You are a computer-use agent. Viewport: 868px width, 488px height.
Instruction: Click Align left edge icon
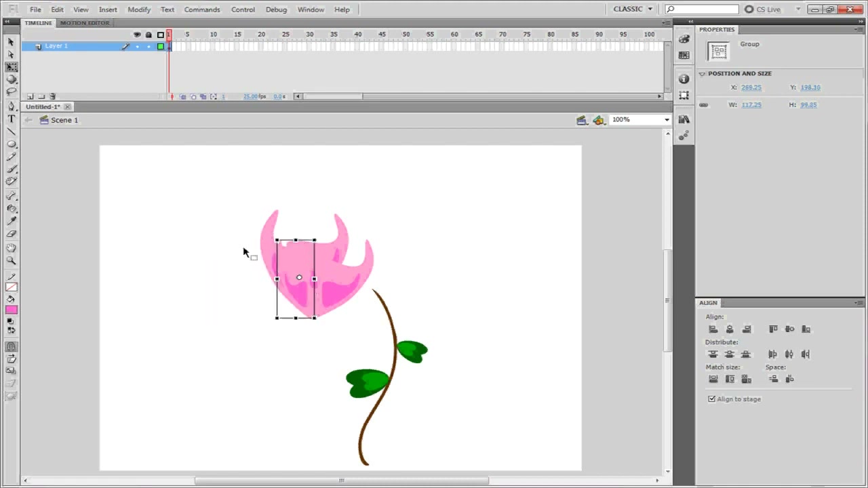coord(713,329)
